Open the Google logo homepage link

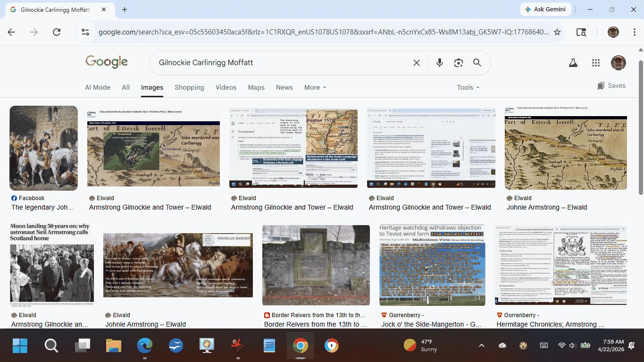[x=107, y=62]
